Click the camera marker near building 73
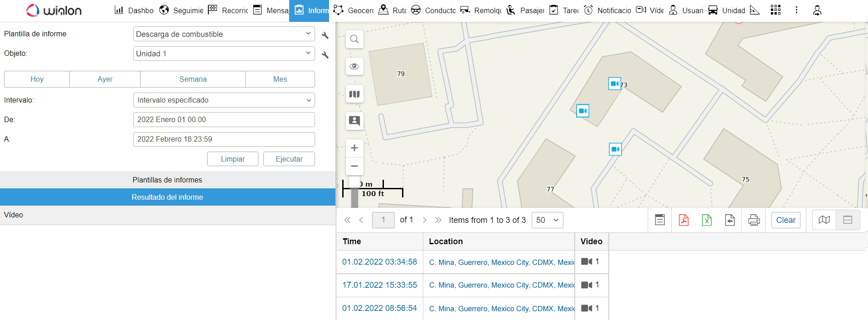 coord(614,84)
